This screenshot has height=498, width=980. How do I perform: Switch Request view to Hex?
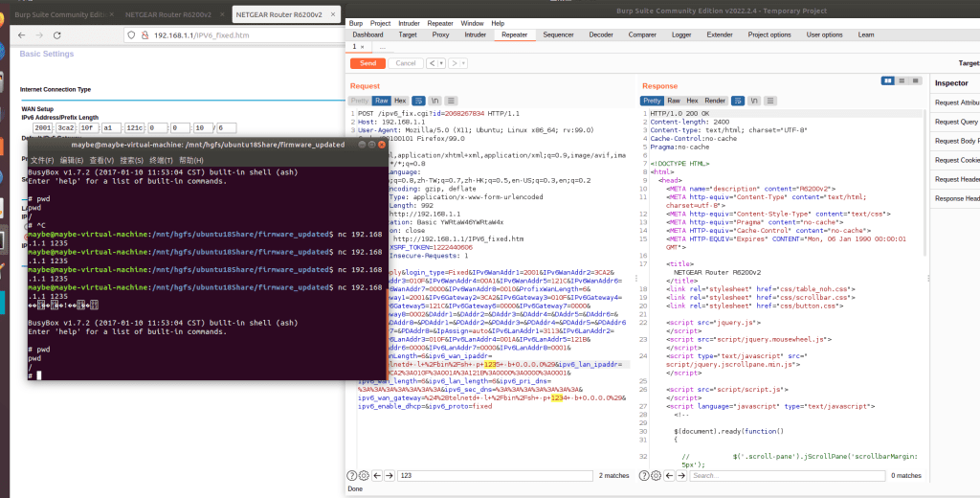coord(400,101)
